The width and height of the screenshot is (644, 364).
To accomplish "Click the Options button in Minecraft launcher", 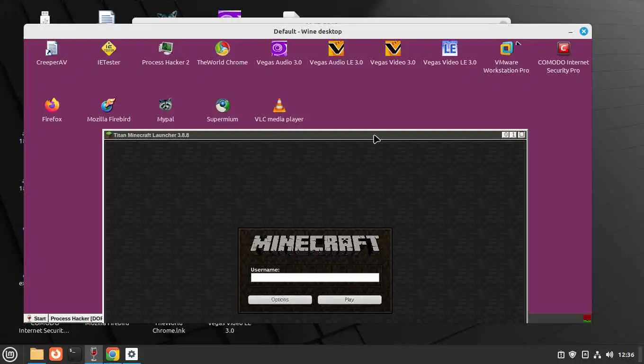I will [280, 300].
